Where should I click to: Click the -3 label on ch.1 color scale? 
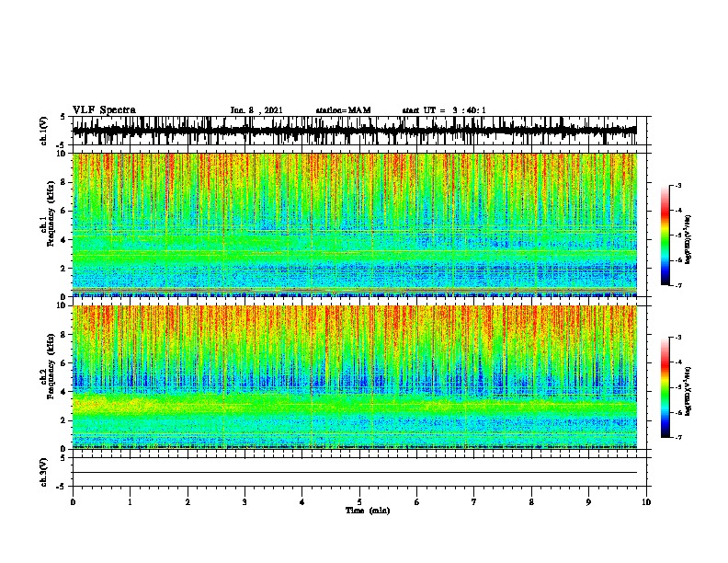678,185
